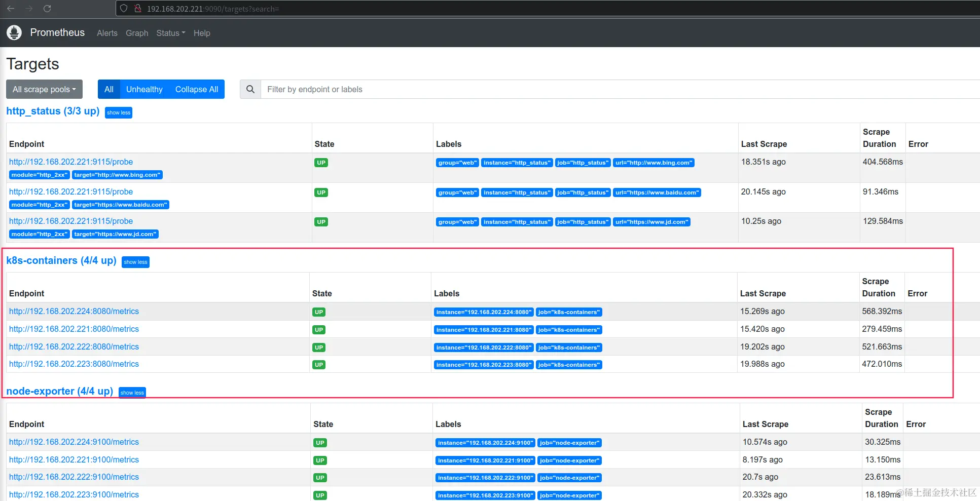Click the 568.392ms scrape duration value
Image resolution: width=980 pixels, height=501 pixels.
click(882, 311)
